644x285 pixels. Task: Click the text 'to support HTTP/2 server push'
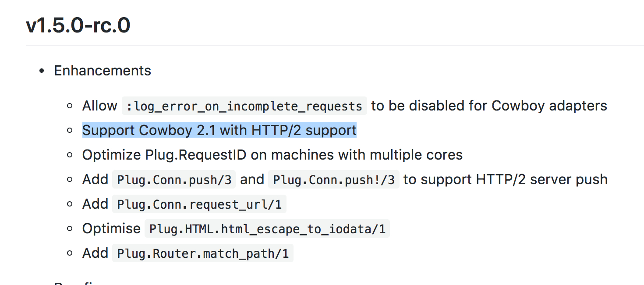click(506, 179)
